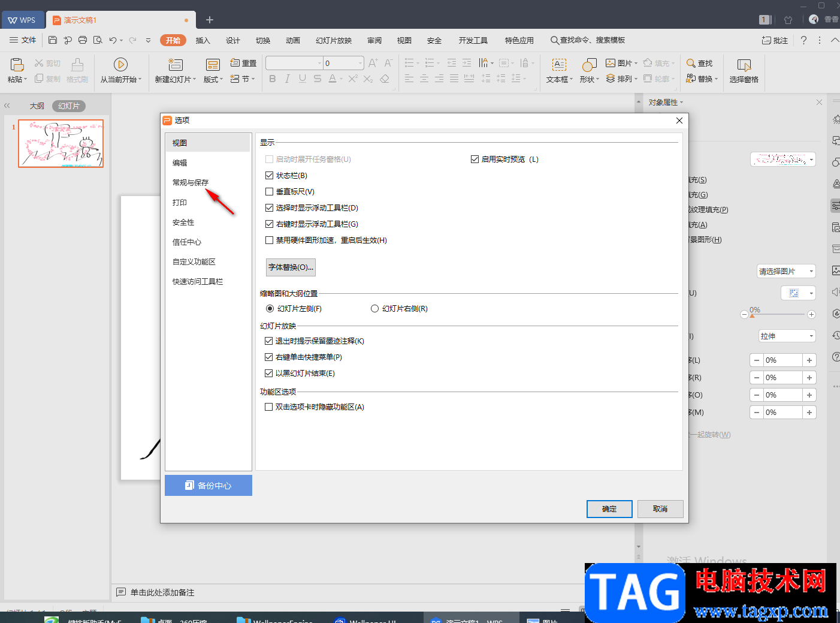This screenshot has height=623, width=840.
Task: Click the Strikethrough icon
Action: pyautogui.click(x=318, y=79)
